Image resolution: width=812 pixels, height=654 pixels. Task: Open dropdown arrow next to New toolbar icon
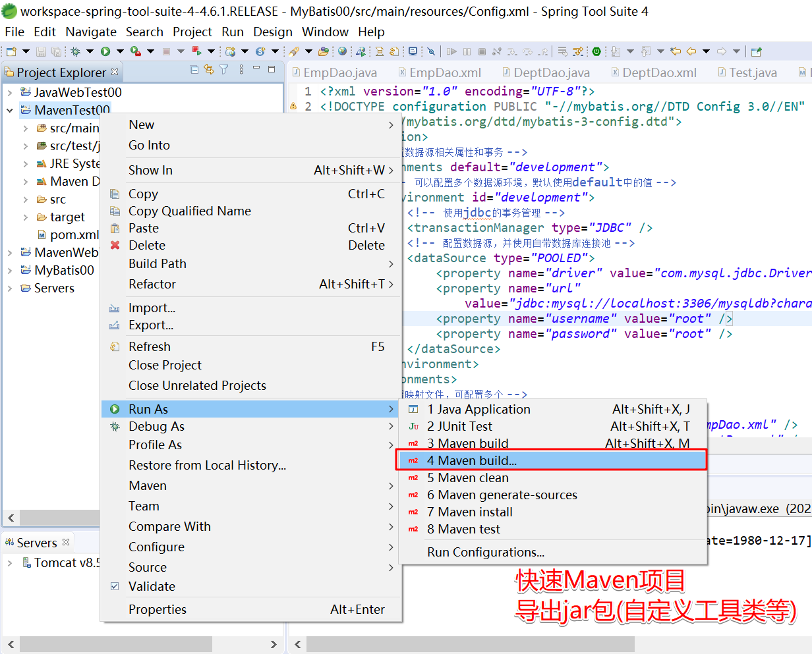tap(26, 51)
